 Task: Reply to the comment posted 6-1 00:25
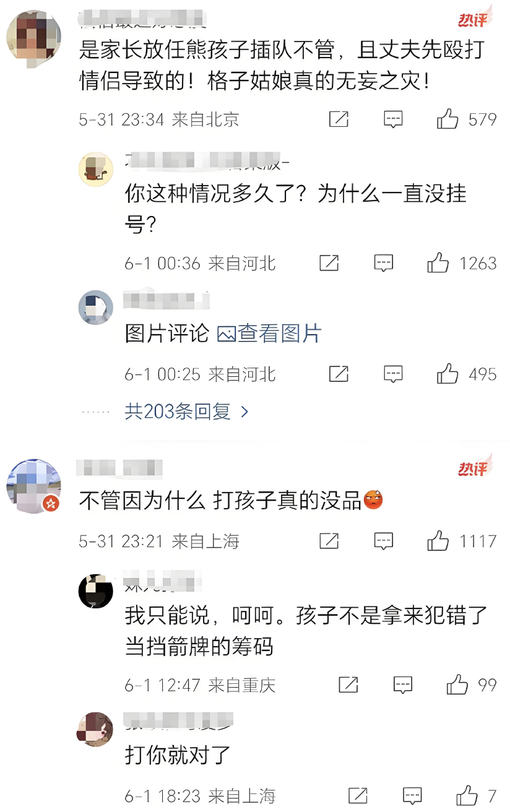click(x=393, y=374)
